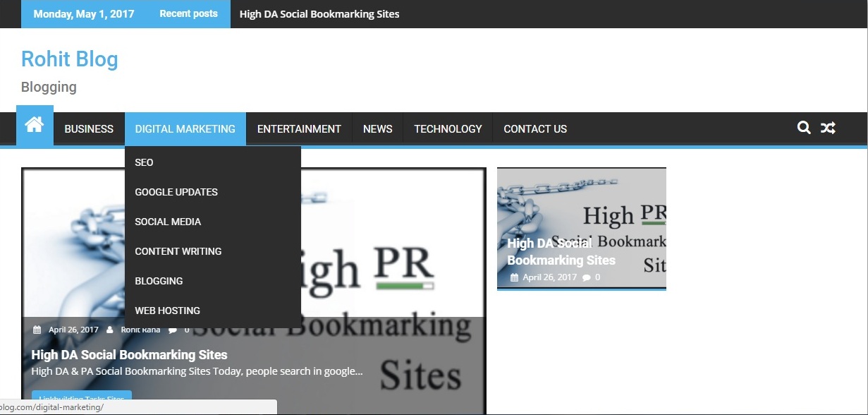Go to the blog home via house icon
868x415 pixels.
pos(35,126)
